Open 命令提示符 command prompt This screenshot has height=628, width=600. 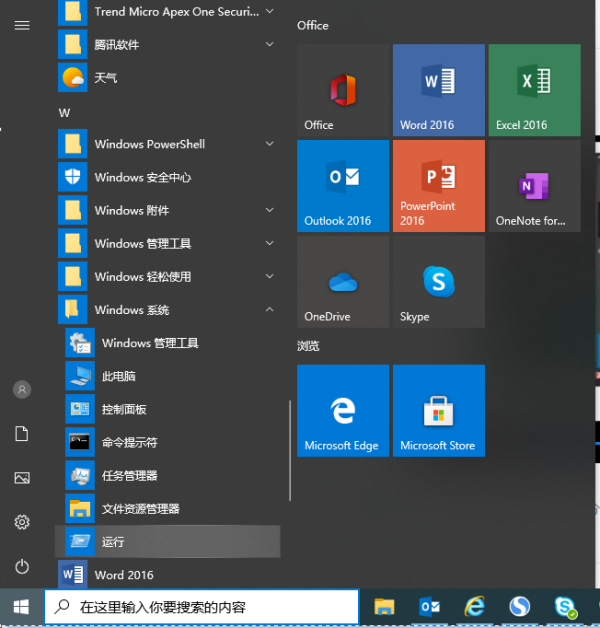pyautogui.click(x=168, y=442)
